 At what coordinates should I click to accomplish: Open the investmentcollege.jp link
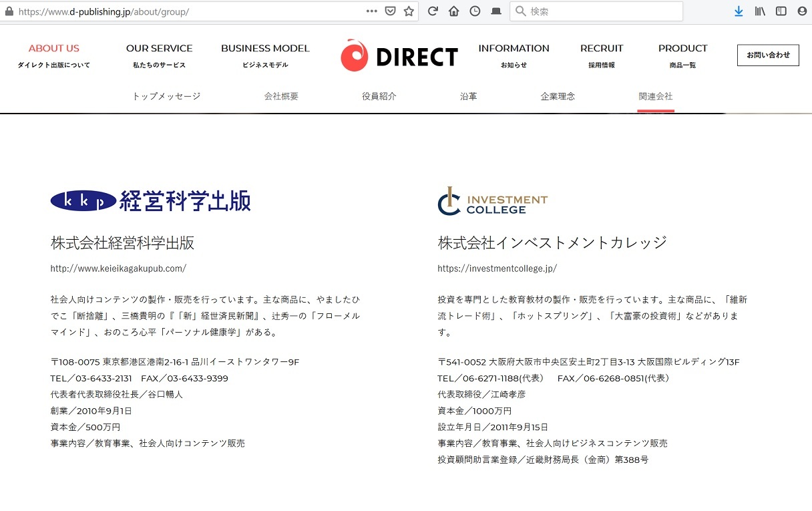[497, 269]
